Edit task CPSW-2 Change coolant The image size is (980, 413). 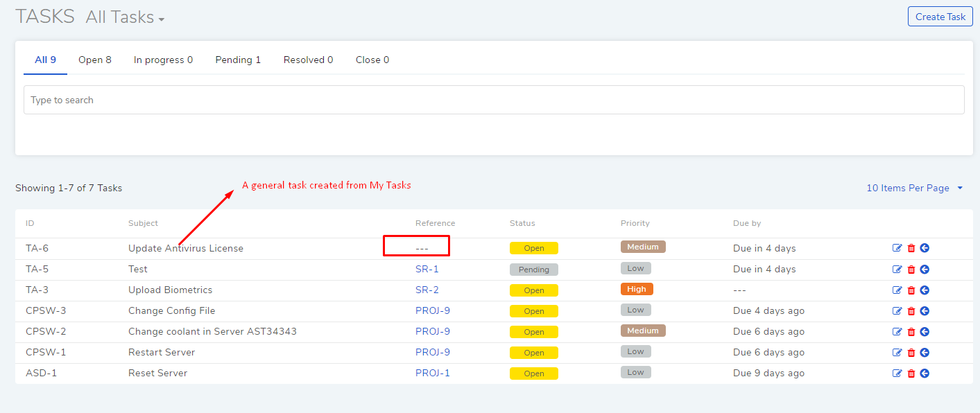(x=897, y=331)
